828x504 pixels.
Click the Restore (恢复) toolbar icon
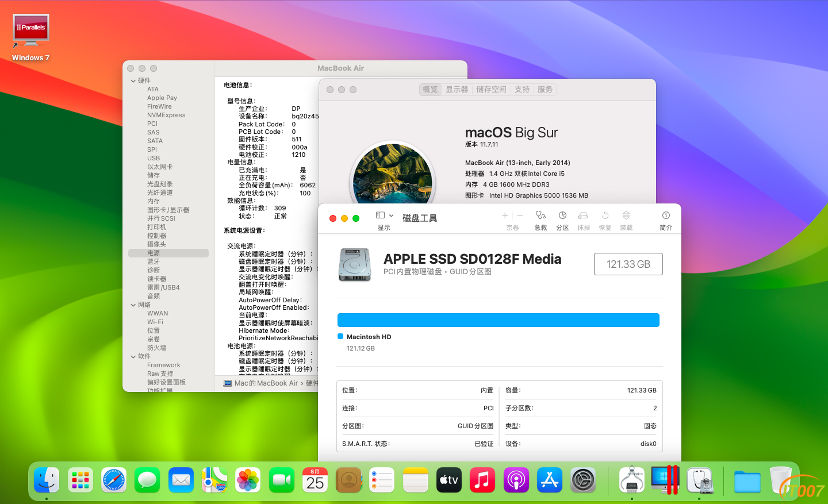point(605,216)
